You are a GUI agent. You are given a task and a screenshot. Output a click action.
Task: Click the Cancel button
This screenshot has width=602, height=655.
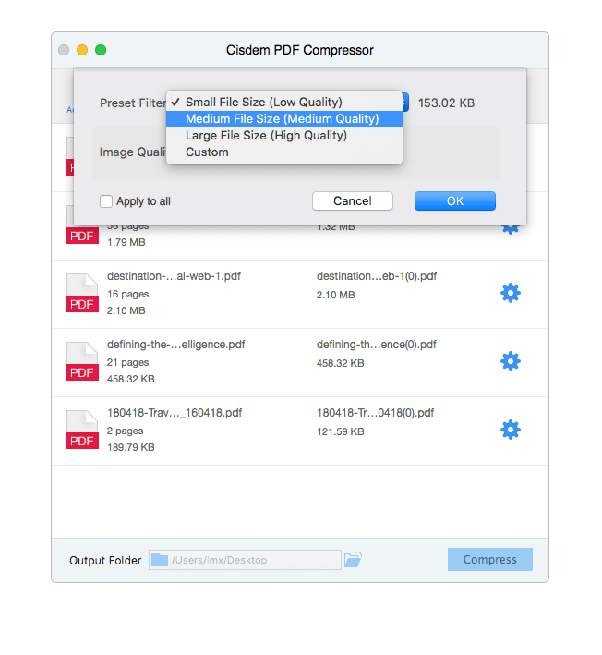coord(352,201)
